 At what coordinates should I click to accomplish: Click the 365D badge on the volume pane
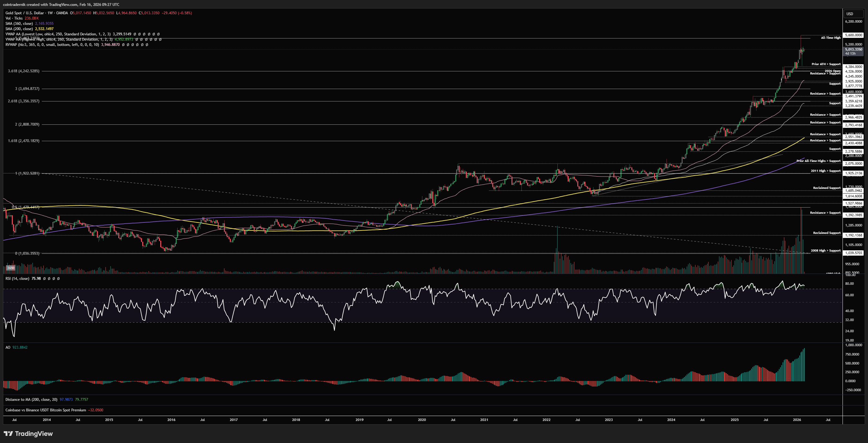coord(11,268)
